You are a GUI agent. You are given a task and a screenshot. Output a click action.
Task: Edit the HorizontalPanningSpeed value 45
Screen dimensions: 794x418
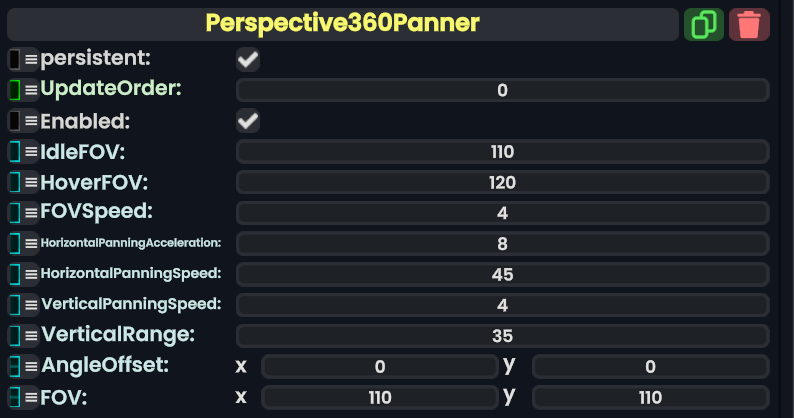[502, 274]
